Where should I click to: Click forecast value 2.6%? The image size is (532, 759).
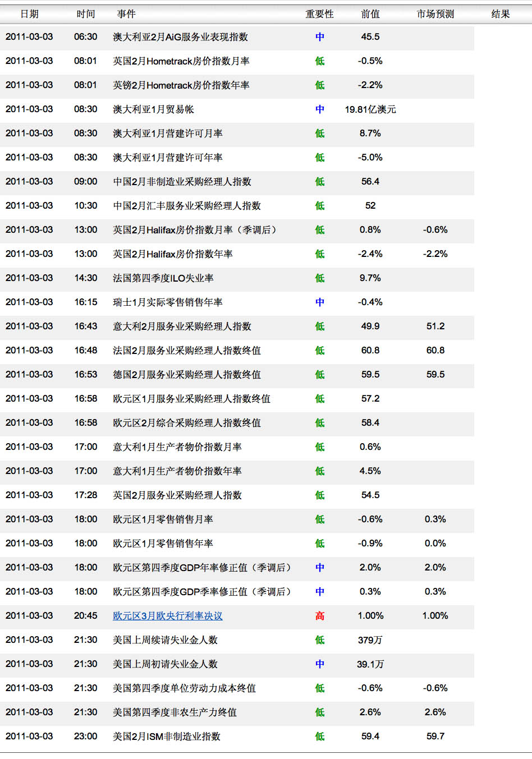tap(435, 712)
